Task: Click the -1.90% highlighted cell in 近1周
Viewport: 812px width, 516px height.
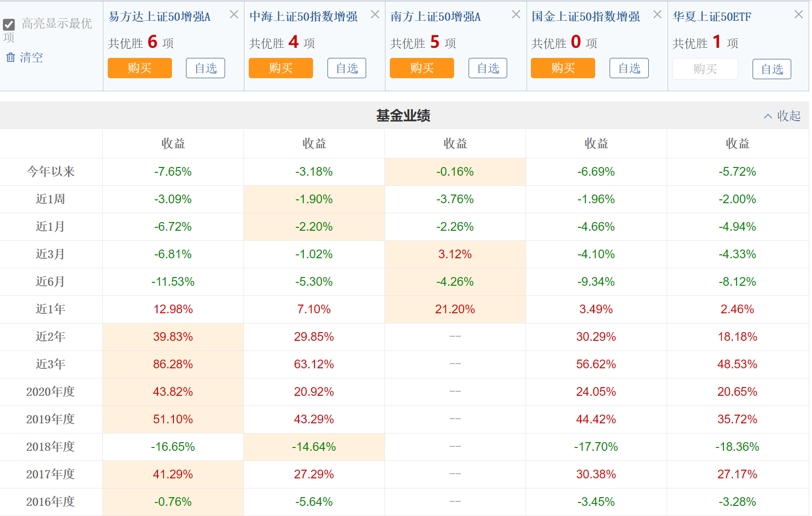Action: click(314, 199)
